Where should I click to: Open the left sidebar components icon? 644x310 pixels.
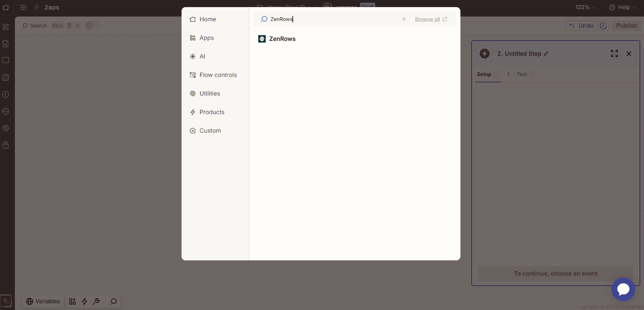coord(6,27)
